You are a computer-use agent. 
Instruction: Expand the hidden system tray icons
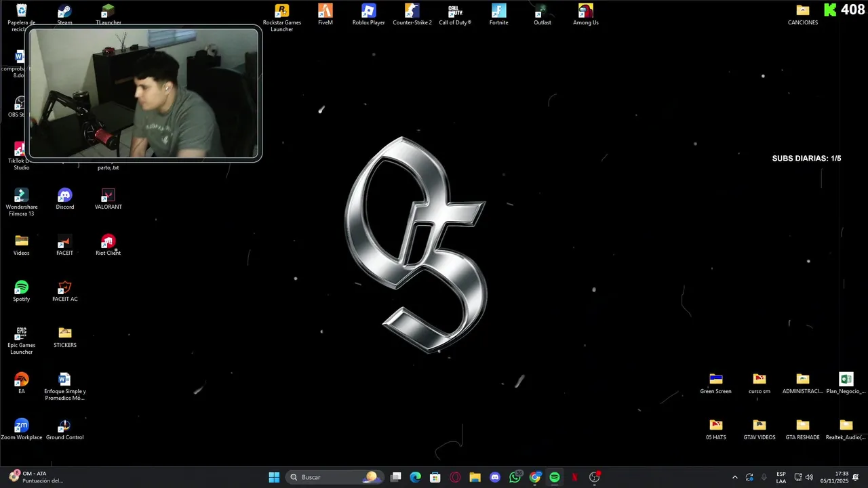pyautogui.click(x=734, y=477)
